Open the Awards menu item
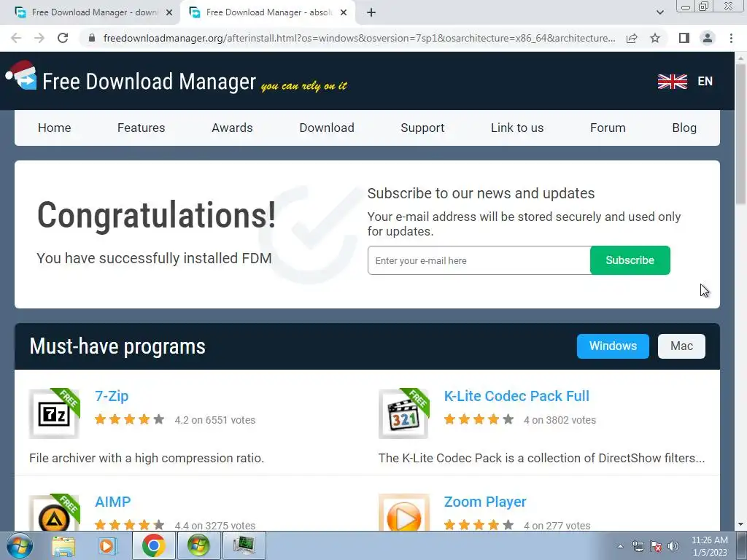 232,128
